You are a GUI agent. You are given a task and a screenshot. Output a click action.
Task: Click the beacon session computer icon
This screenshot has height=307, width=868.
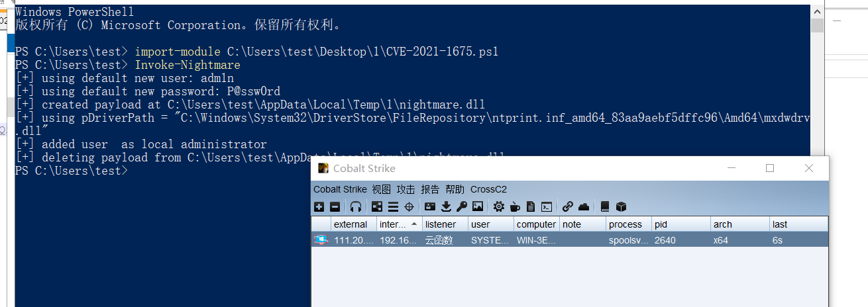click(321, 240)
